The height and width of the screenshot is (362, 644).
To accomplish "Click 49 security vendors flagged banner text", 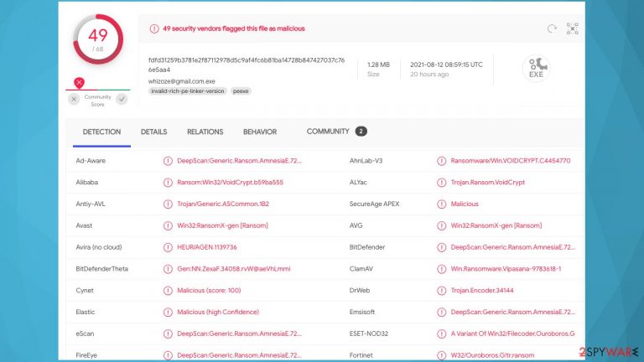I will point(234,28).
